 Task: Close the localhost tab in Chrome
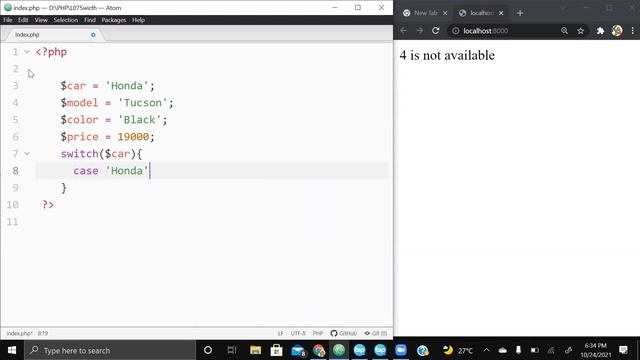[x=501, y=13]
